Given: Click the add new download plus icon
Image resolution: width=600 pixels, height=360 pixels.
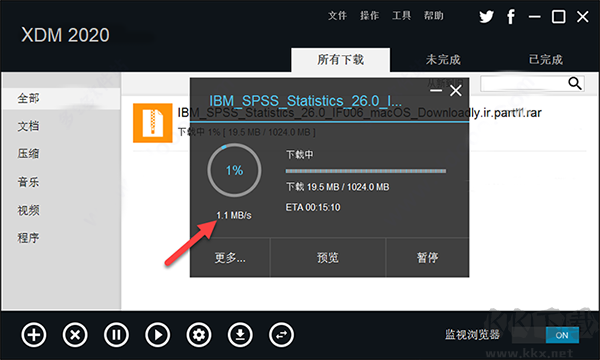Looking at the screenshot, I should coord(34,335).
